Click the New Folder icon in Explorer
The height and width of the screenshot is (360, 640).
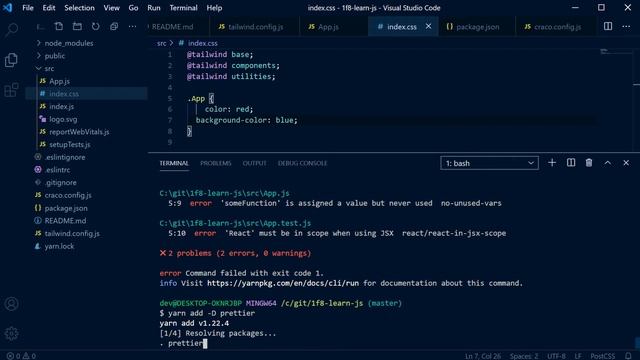tap(77, 27)
